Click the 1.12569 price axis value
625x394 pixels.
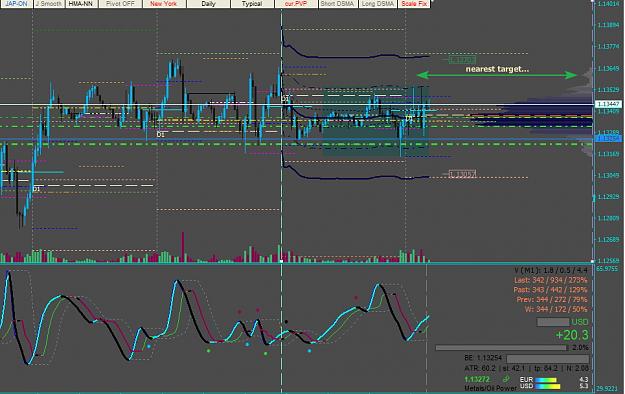[x=609, y=261]
